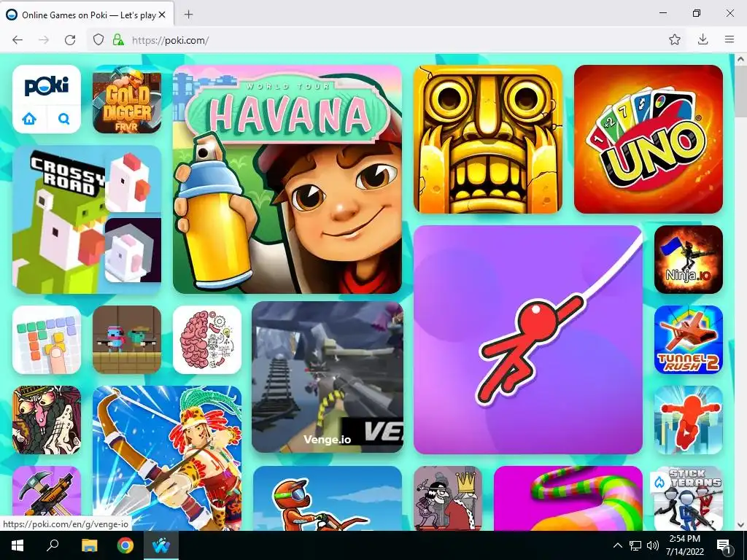
Task: Open the network status tray icon
Action: pyautogui.click(x=635, y=545)
